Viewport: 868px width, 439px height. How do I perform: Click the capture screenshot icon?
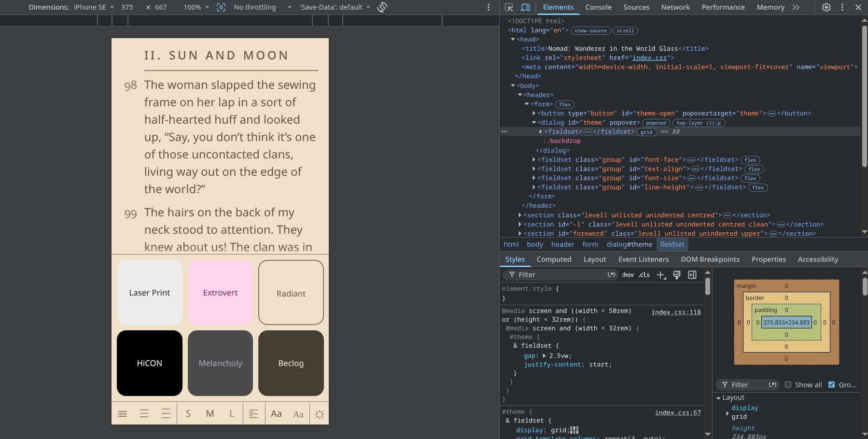click(x=221, y=7)
